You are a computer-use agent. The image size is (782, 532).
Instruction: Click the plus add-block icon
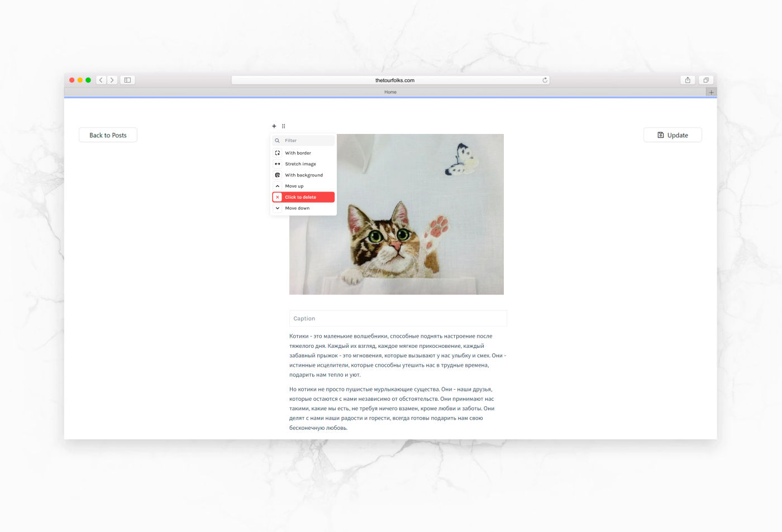coord(274,126)
